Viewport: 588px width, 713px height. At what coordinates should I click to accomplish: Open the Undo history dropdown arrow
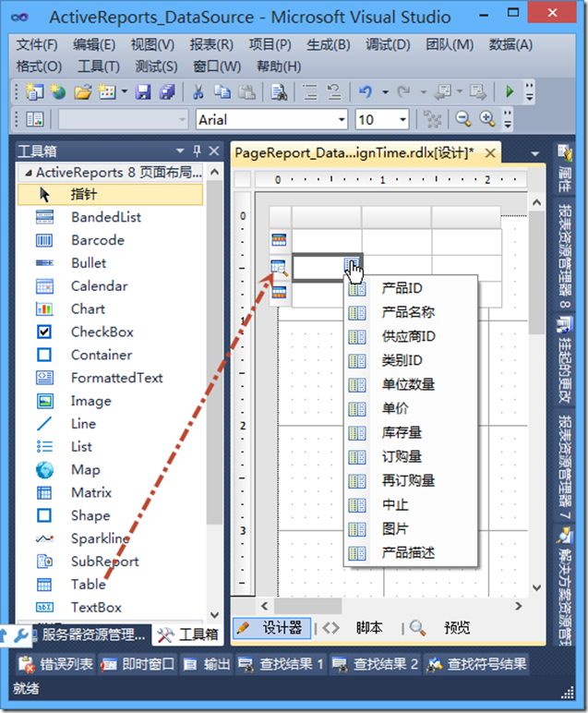[385, 92]
